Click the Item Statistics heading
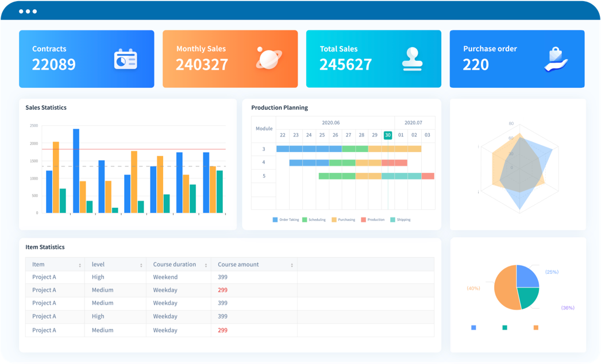This screenshot has width=601, height=364. tap(44, 247)
